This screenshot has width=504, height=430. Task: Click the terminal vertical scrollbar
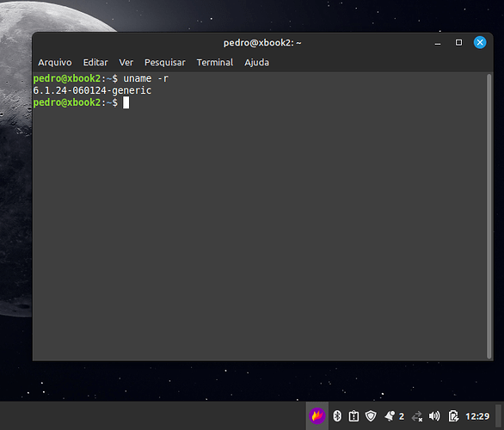tap(489, 216)
